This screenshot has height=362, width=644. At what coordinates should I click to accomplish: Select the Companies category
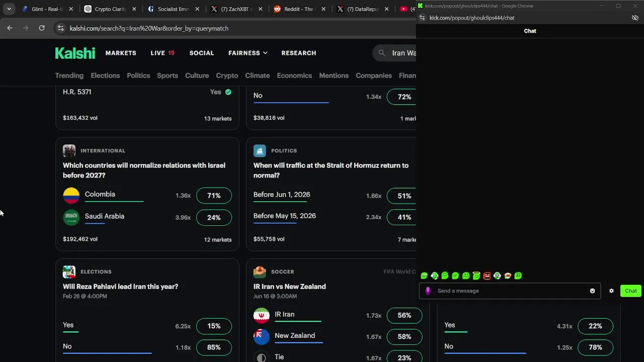[374, 75]
